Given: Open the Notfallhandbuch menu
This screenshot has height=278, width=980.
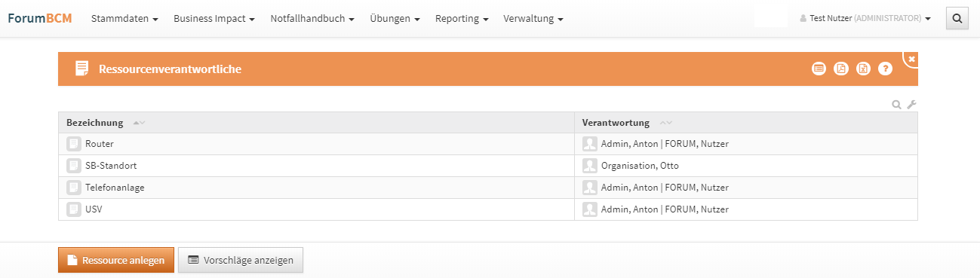Looking at the screenshot, I should click(x=312, y=19).
